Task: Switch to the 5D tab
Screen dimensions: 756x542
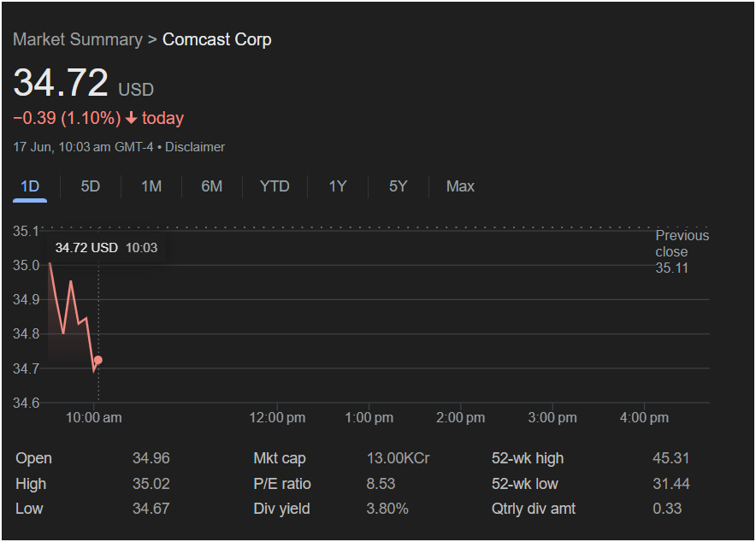Action: (90, 186)
